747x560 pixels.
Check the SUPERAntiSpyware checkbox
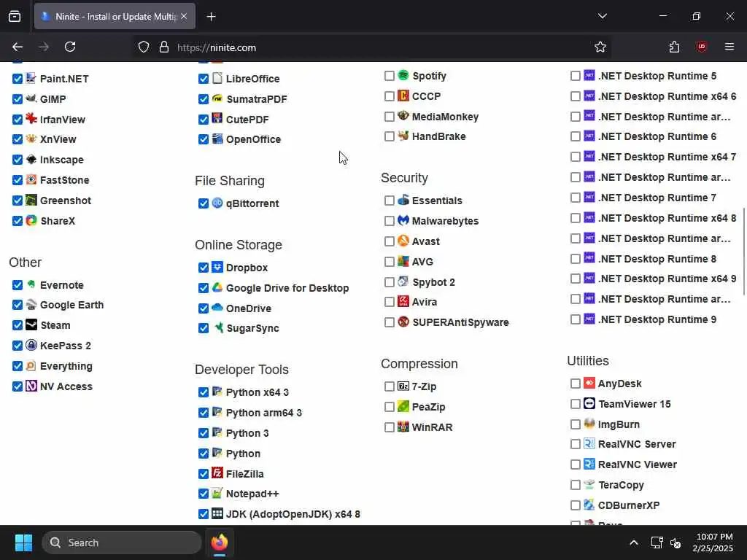[390, 322]
